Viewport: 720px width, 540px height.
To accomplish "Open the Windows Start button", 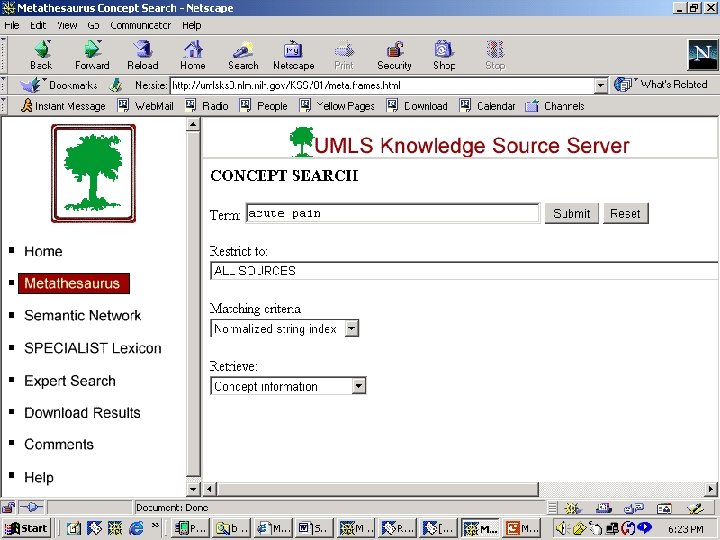I will pos(25,529).
